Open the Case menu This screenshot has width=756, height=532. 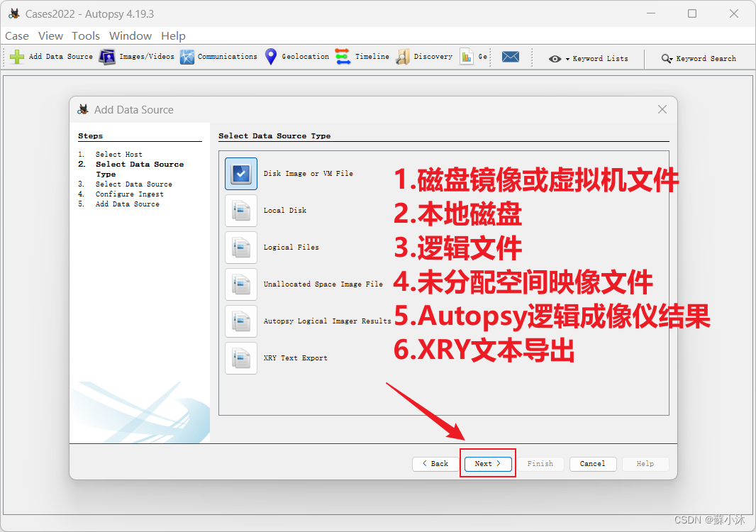click(17, 35)
